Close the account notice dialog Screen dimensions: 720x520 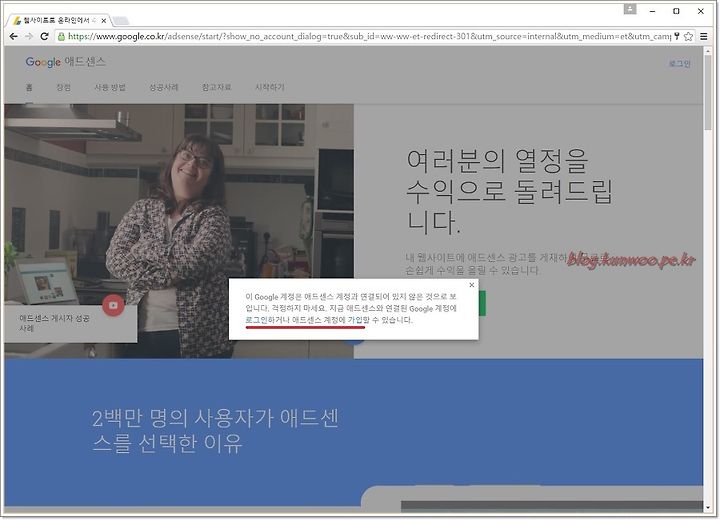pos(472,285)
